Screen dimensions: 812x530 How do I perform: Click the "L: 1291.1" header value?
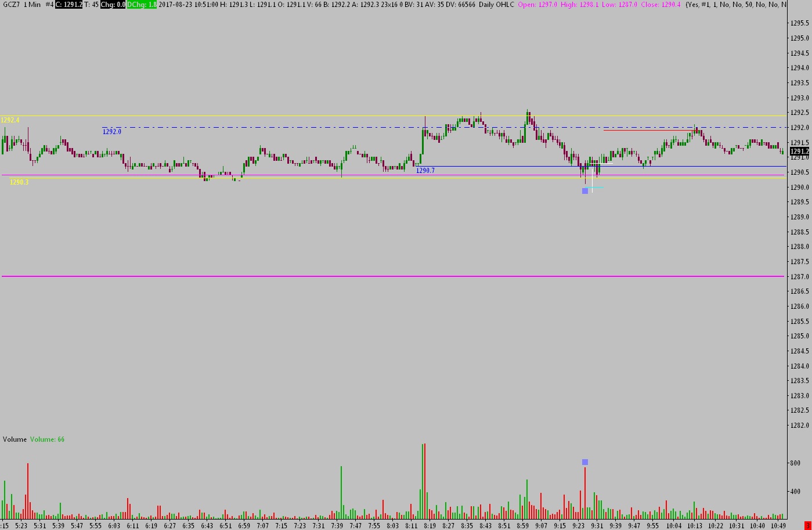(264, 5)
